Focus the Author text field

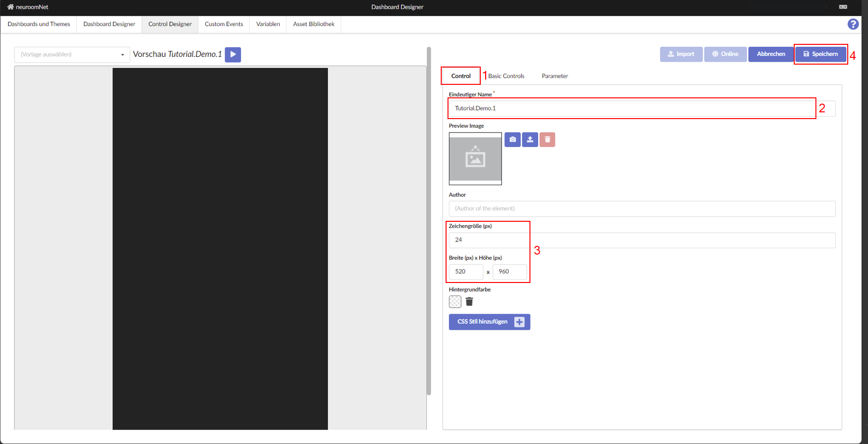pyautogui.click(x=641, y=209)
